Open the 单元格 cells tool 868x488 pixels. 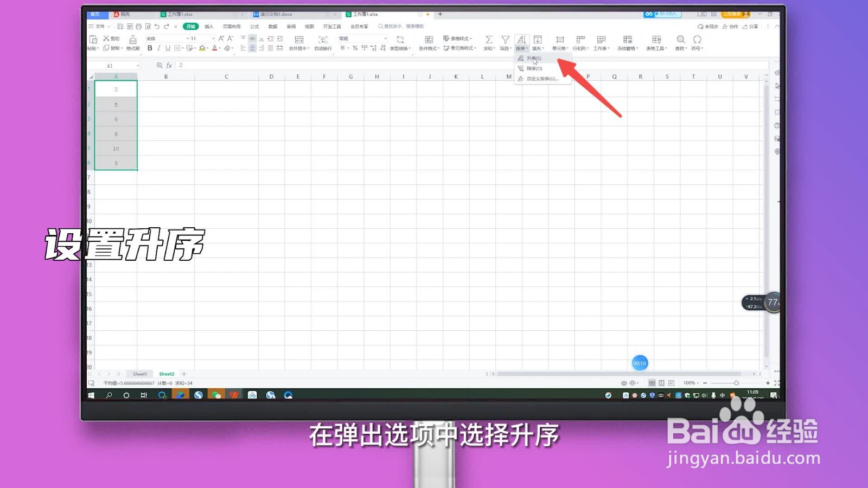click(560, 43)
